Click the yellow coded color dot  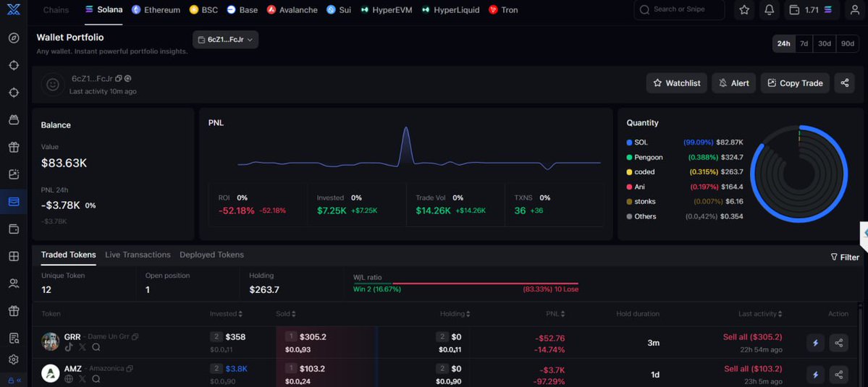[629, 172]
